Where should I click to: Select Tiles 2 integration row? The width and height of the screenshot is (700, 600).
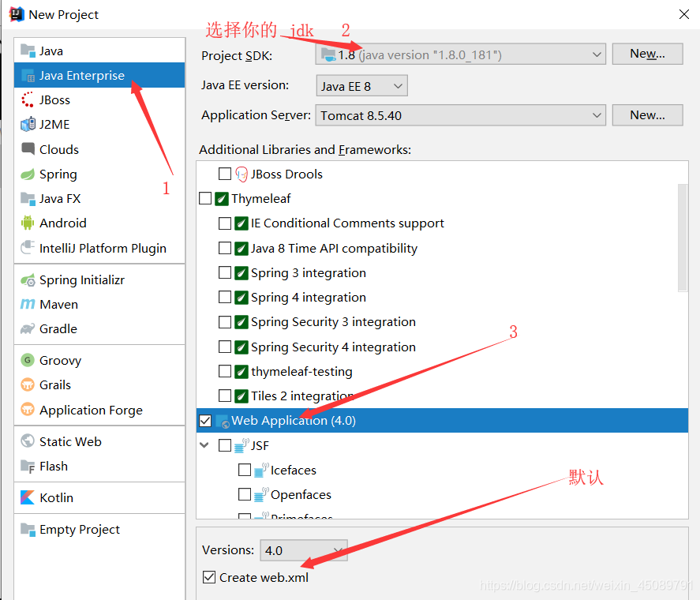(x=442, y=396)
